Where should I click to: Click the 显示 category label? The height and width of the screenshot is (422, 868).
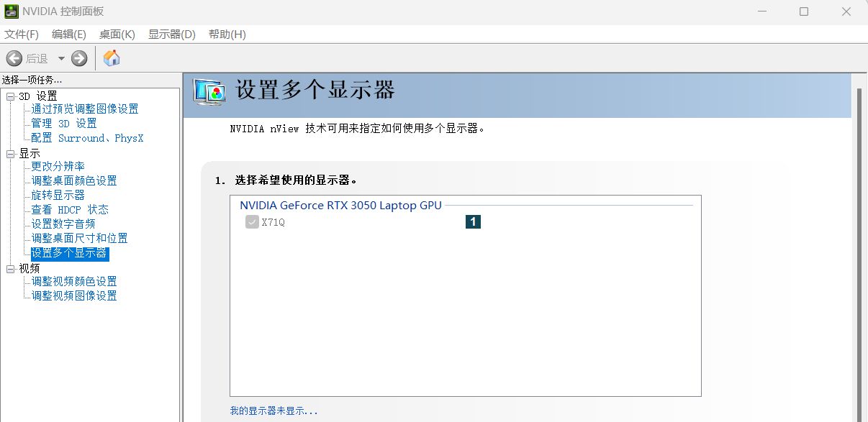[30, 154]
